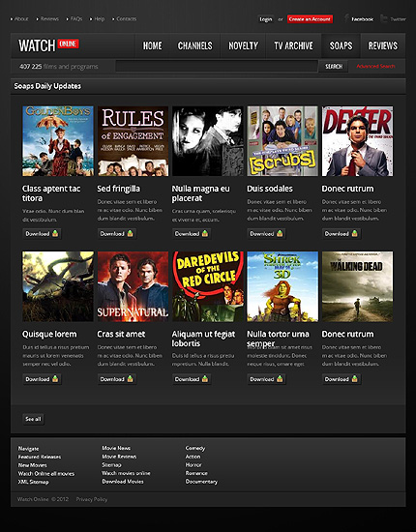Open the Dexter poster thumbnail
The image size is (416, 532).
pos(357,141)
